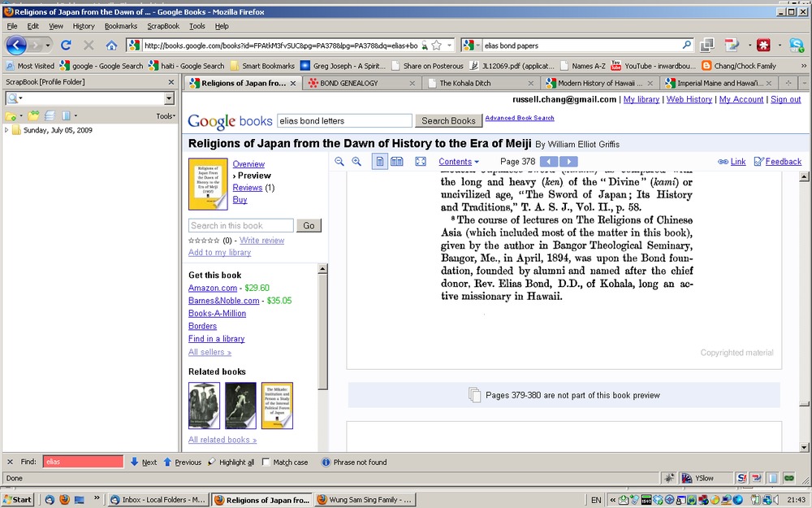Switch to The Kohala Ditch tab
Image resolution: width=812 pixels, height=508 pixels.
481,83
